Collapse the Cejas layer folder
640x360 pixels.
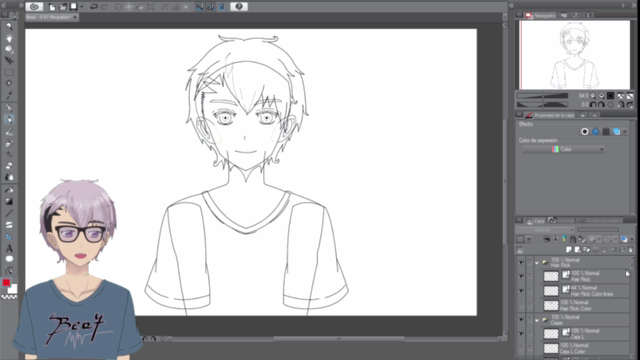pyautogui.click(x=537, y=320)
